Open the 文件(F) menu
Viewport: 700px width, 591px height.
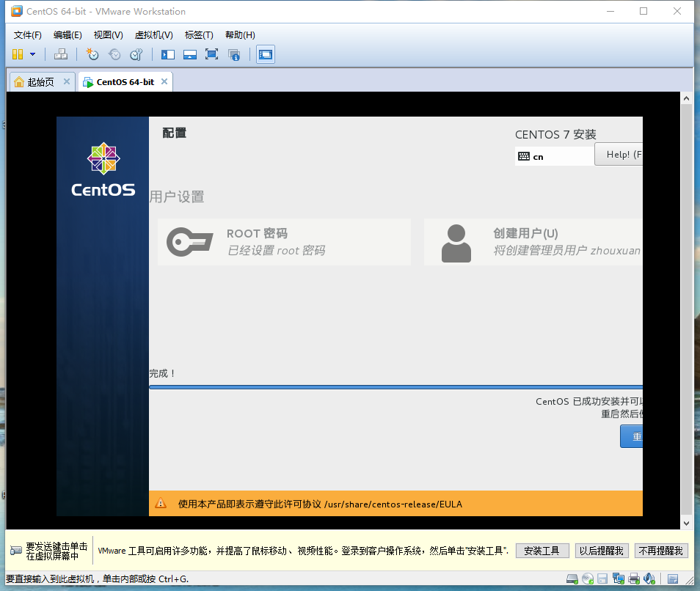pyautogui.click(x=28, y=34)
